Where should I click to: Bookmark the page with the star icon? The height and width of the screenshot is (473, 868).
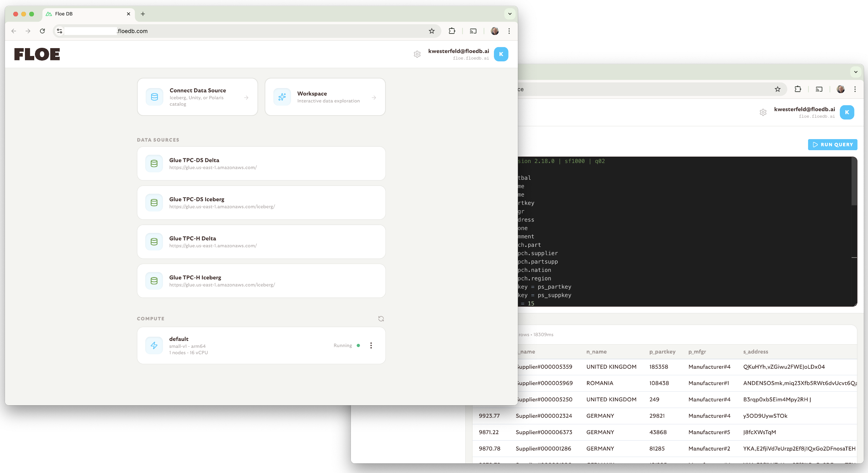432,31
